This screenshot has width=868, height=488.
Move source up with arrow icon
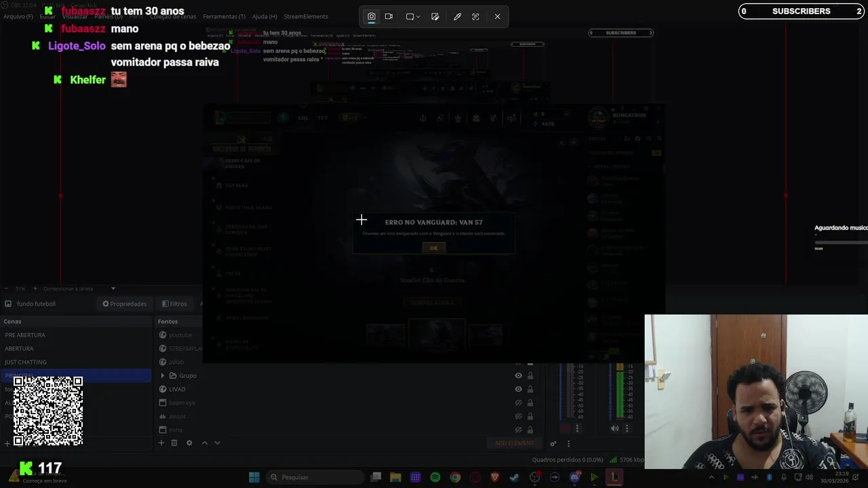[204, 443]
